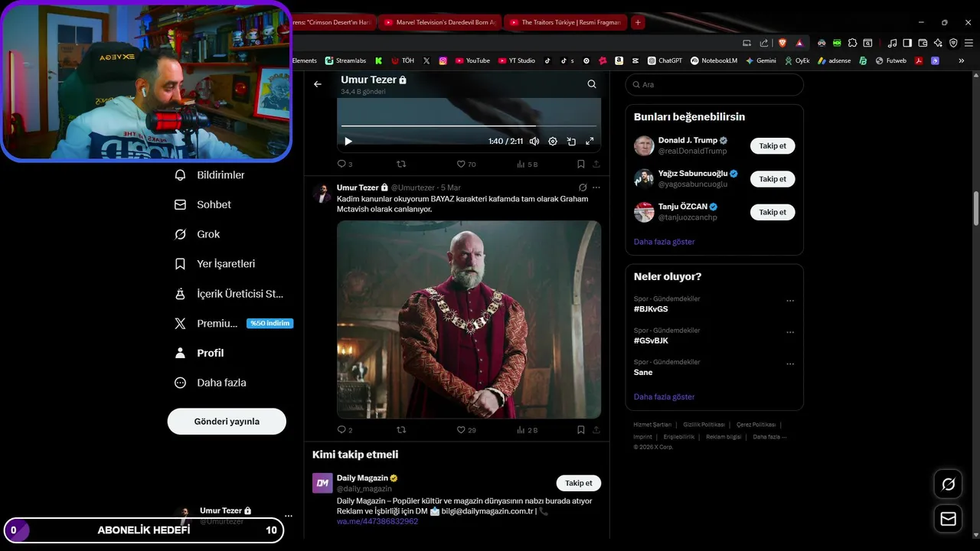Open İçerik Üreticisi Stüdyosu item
The width and height of the screenshot is (980, 551).
(229, 294)
